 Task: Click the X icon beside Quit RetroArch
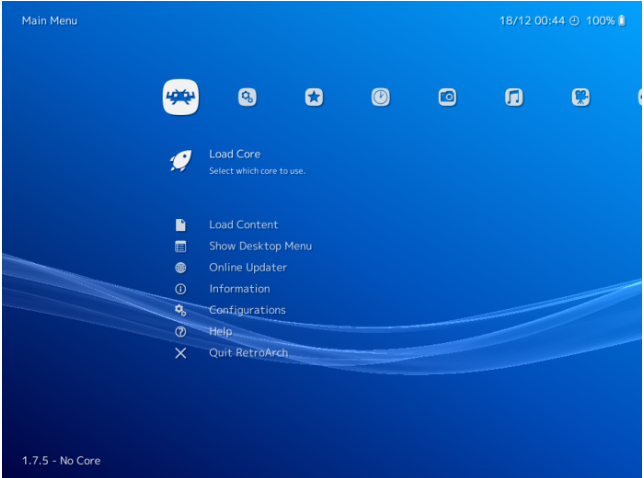181,353
